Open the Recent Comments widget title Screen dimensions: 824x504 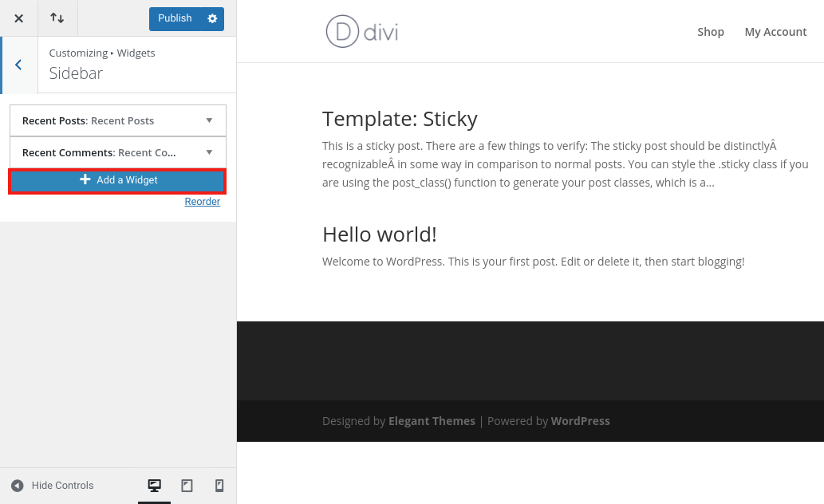pyautogui.click(x=99, y=153)
